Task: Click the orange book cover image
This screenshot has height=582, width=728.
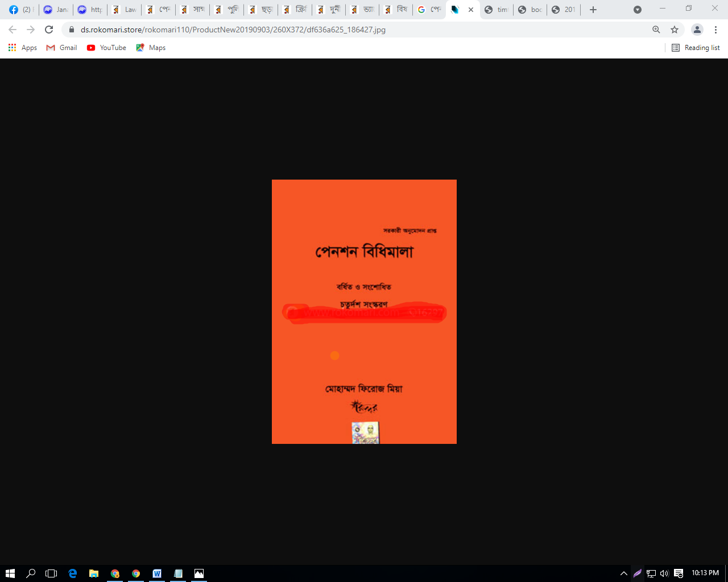Action: click(364, 311)
